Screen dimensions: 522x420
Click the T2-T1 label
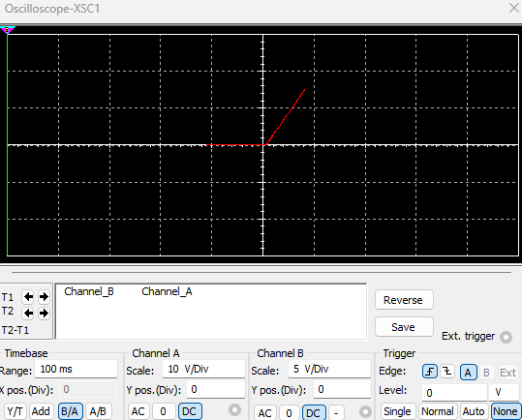pyautogui.click(x=15, y=330)
